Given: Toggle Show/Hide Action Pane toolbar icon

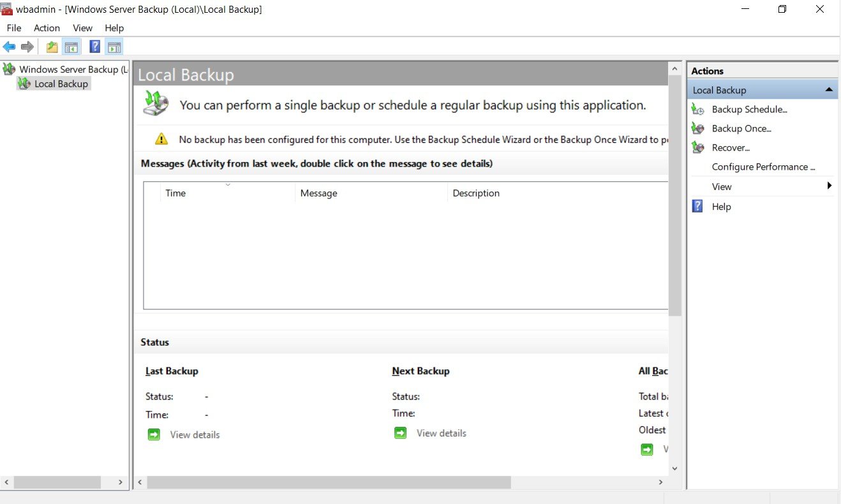Looking at the screenshot, I should (114, 47).
